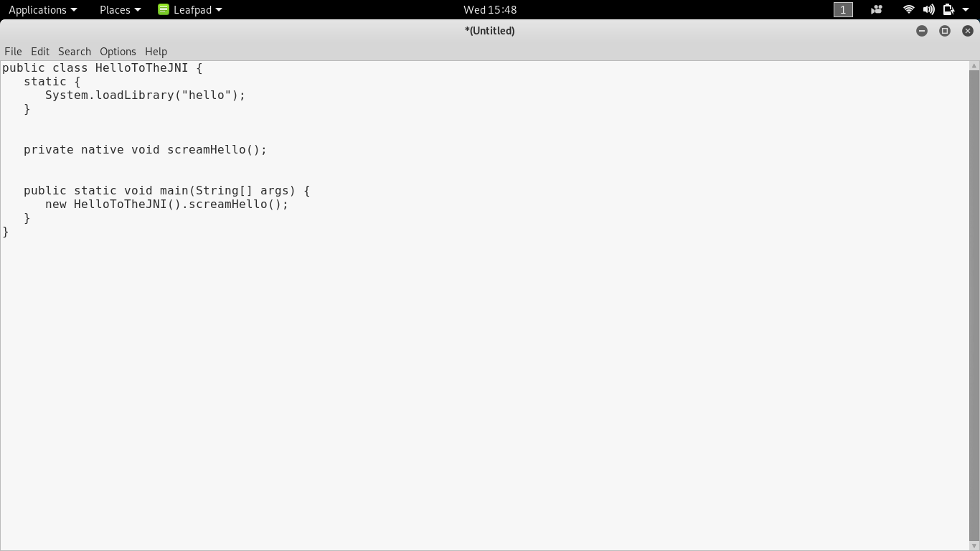Minimize the Leafpad window

click(x=922, y=31)
